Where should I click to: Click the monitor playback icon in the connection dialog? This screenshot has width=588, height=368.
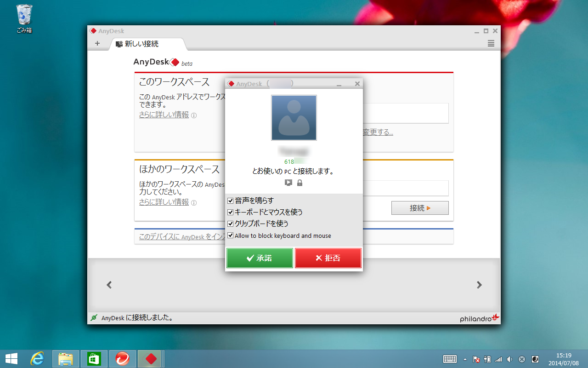[288, 182]
